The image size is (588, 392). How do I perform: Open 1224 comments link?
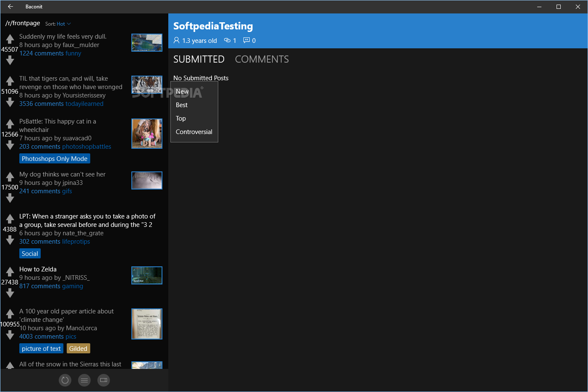coord(42,53)
